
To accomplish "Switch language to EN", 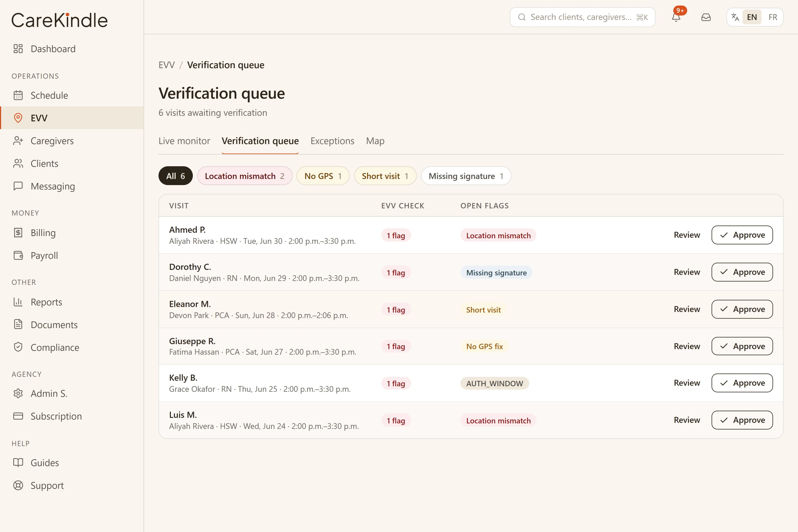I will [752, 17].
